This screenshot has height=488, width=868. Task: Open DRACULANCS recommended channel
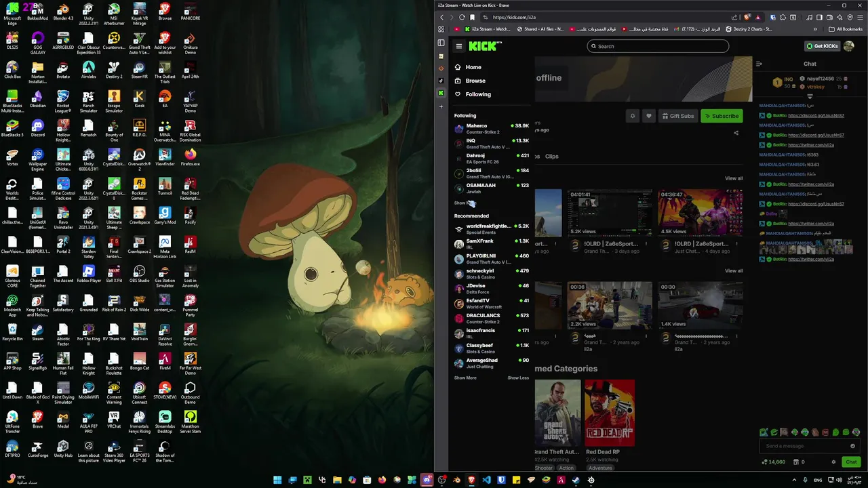coord(492,318)
